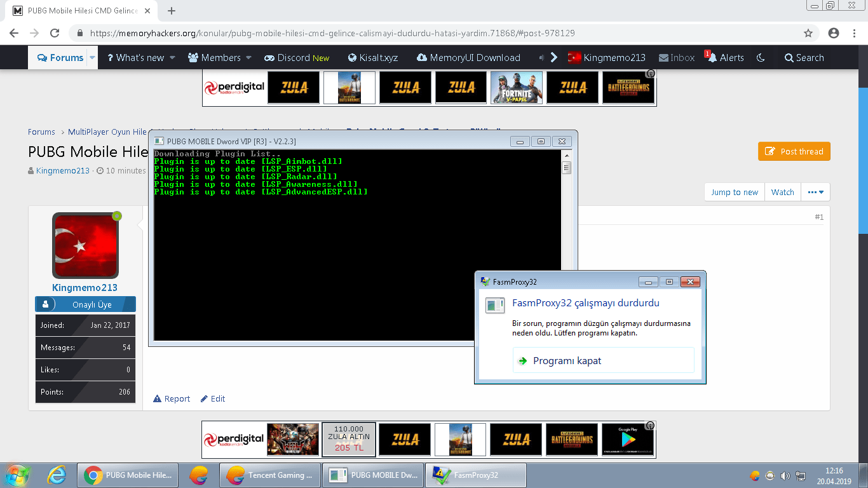Open Windows Start button
The height and width of the screenshot is (488, 868).
pos(17,475)
